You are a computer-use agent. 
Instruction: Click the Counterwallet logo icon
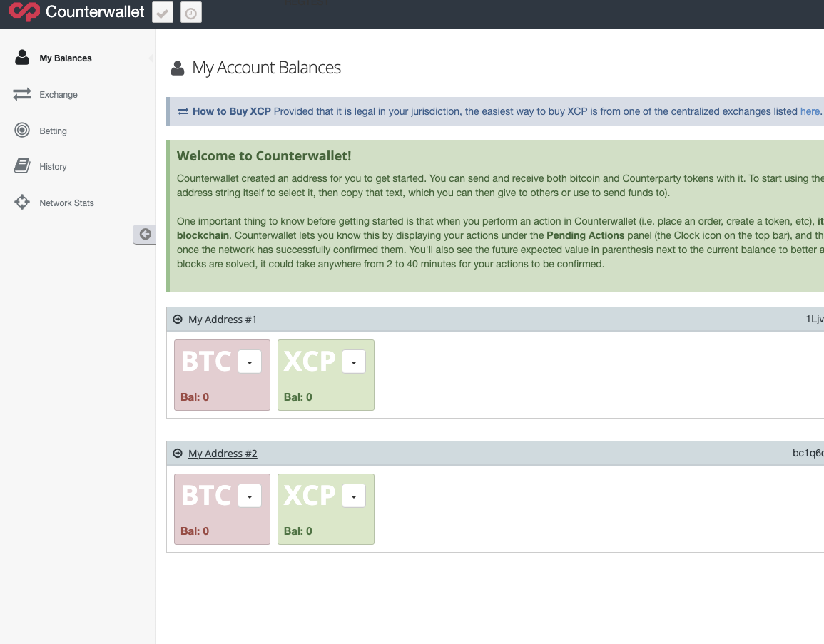(x=24, y=11)
